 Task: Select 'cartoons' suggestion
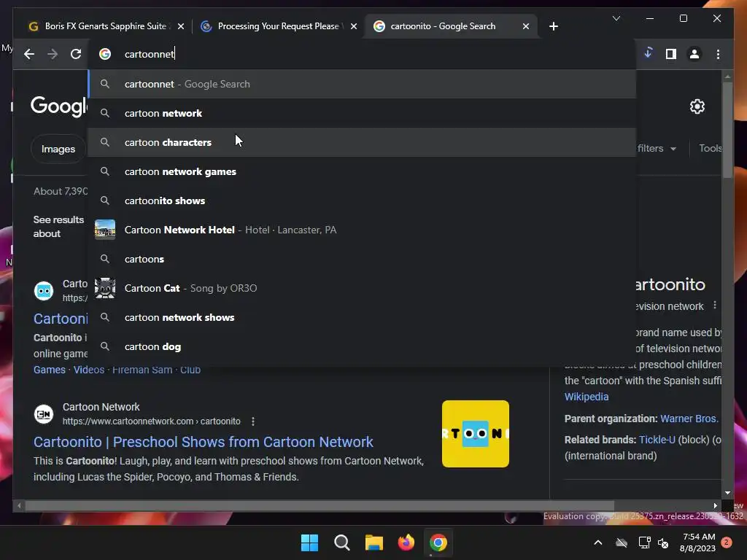tap(362, 259)
